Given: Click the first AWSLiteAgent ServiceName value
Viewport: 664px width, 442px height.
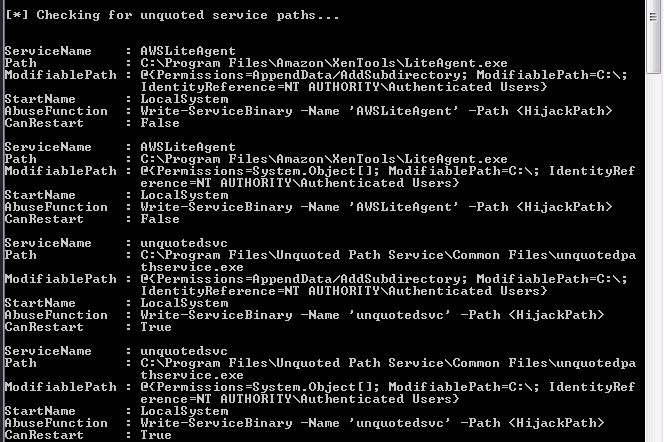Looking at the screenshot, I should pos(188,51).
